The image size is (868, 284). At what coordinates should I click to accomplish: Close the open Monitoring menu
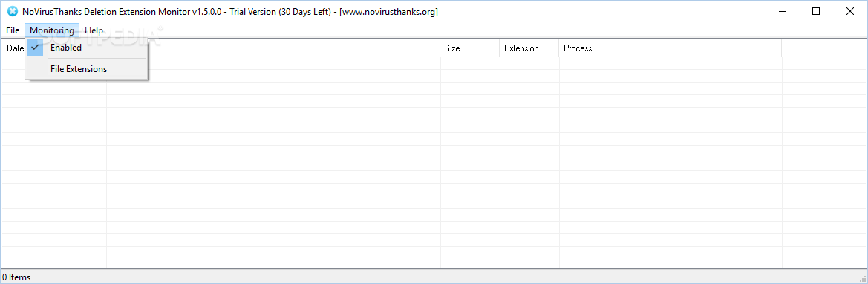(52, 30)
